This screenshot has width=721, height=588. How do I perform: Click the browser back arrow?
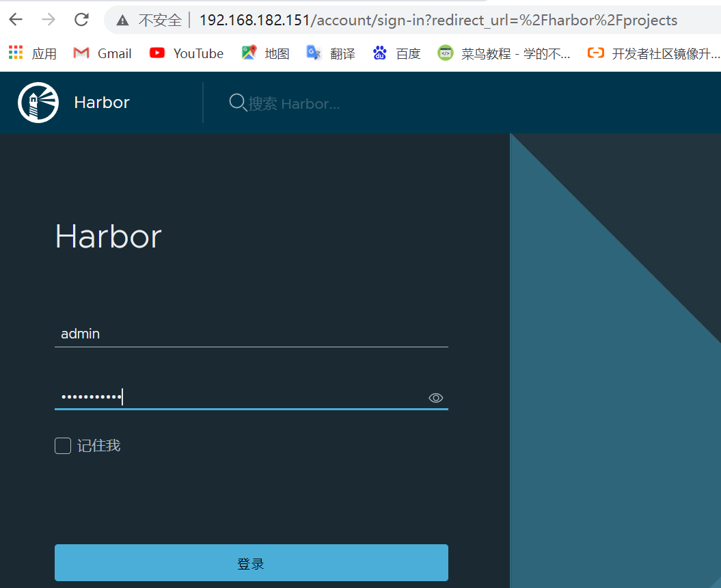pos(16,19)
